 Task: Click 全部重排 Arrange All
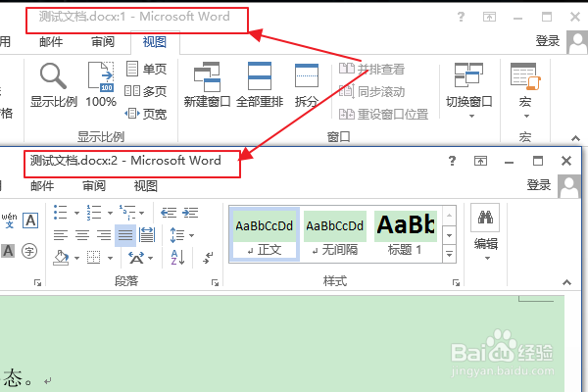click(x=260, y=85)
